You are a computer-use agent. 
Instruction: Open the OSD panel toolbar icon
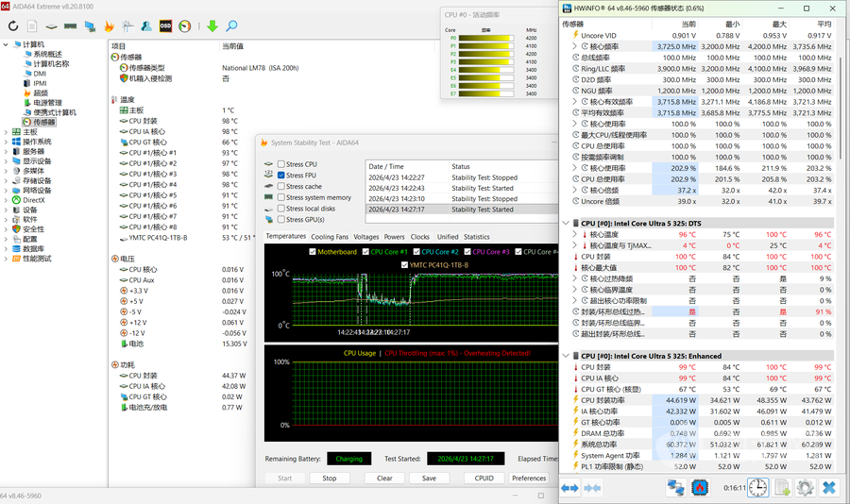165,26
